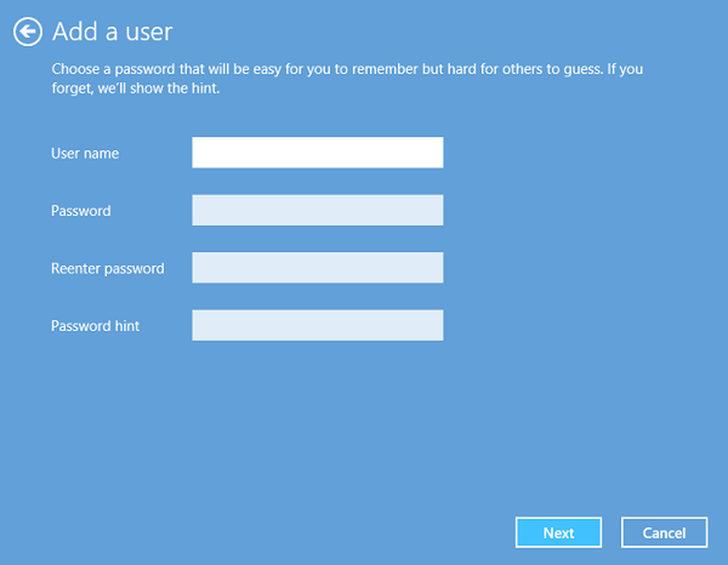Click the "Password hint" label
The image size is (728, 565).
(x=95, y=326)
